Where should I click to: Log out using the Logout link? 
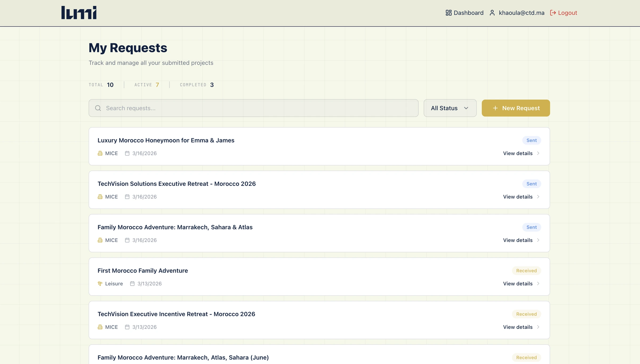[x=563, y=13]
